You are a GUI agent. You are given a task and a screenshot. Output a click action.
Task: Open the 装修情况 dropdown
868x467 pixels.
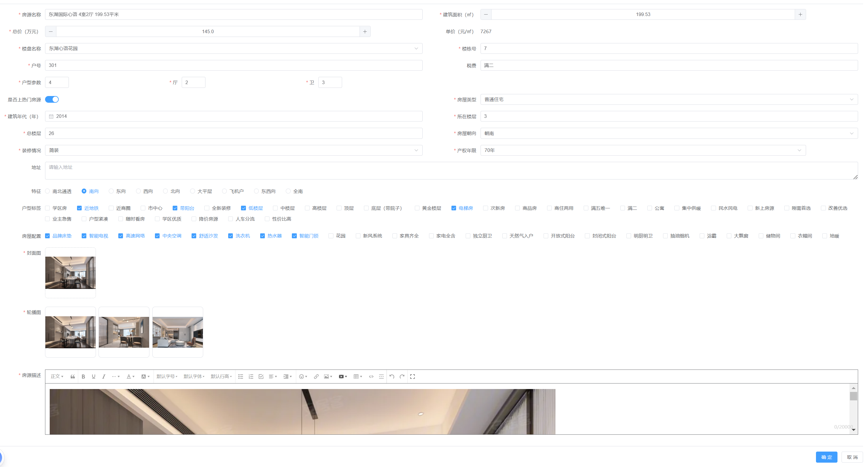tap(233, 150)
